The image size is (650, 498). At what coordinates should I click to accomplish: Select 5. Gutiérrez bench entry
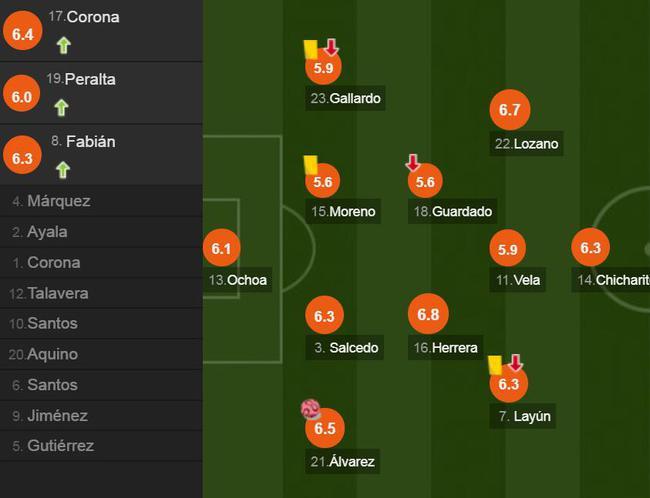pyautogui.click(x=101, y=446)
